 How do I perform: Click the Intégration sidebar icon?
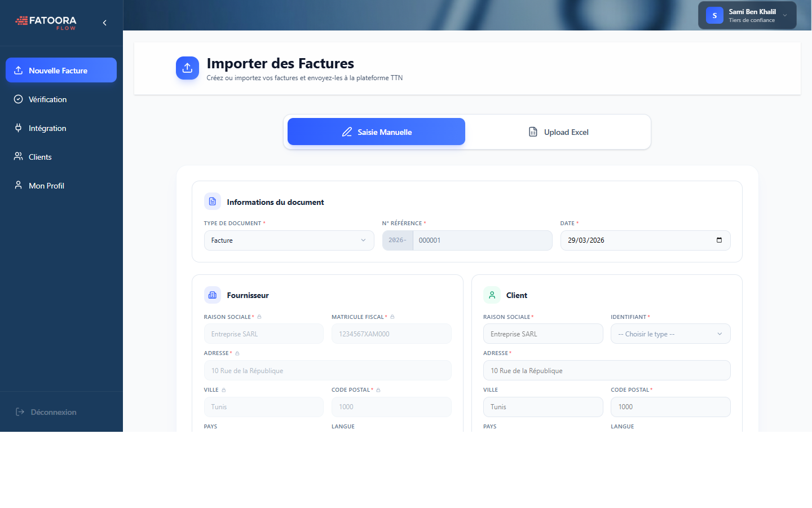pos(17,128)
